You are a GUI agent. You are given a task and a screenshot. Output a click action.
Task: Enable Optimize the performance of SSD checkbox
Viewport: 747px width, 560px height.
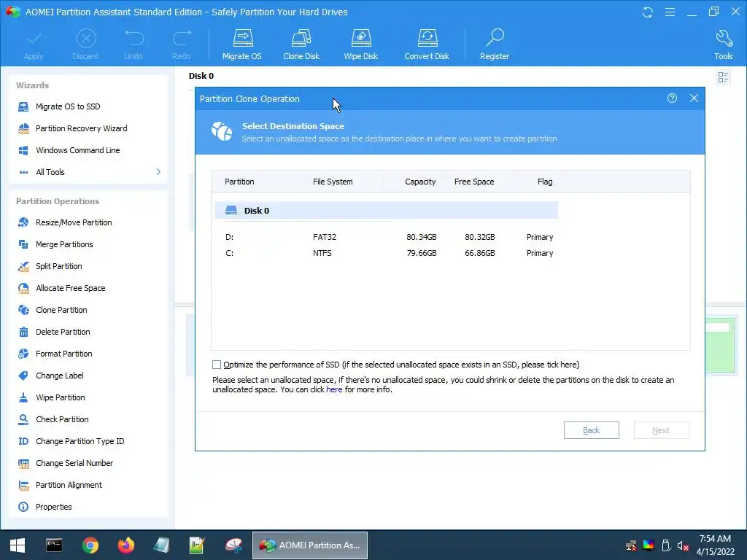217,365
